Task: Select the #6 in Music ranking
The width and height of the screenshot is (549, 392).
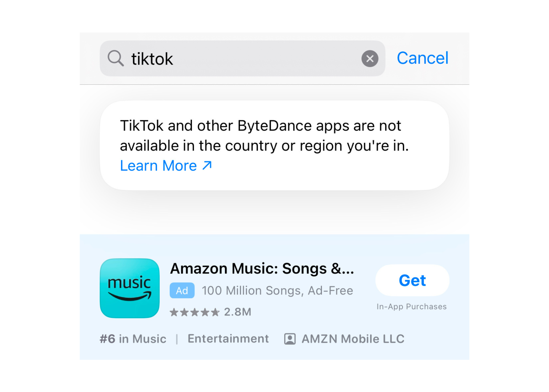Action: [x=133, y=339]
